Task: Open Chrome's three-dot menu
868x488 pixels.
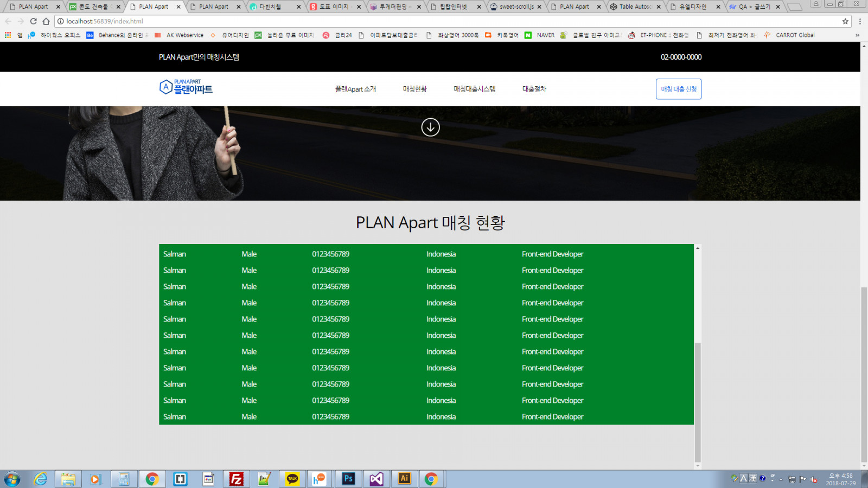Action: click(x=860, y=21)
